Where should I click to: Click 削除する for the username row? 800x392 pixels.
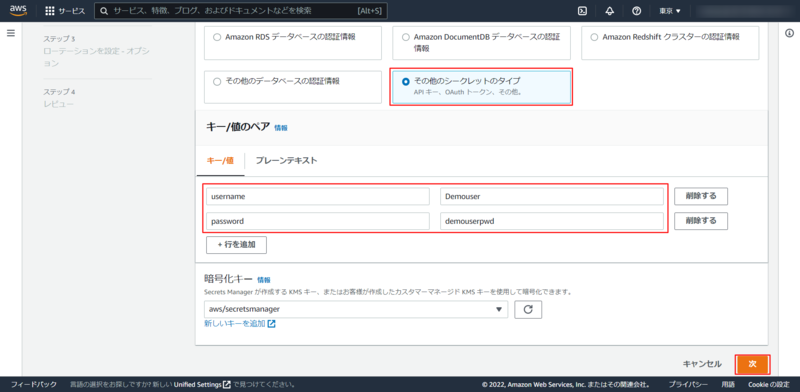701,196
